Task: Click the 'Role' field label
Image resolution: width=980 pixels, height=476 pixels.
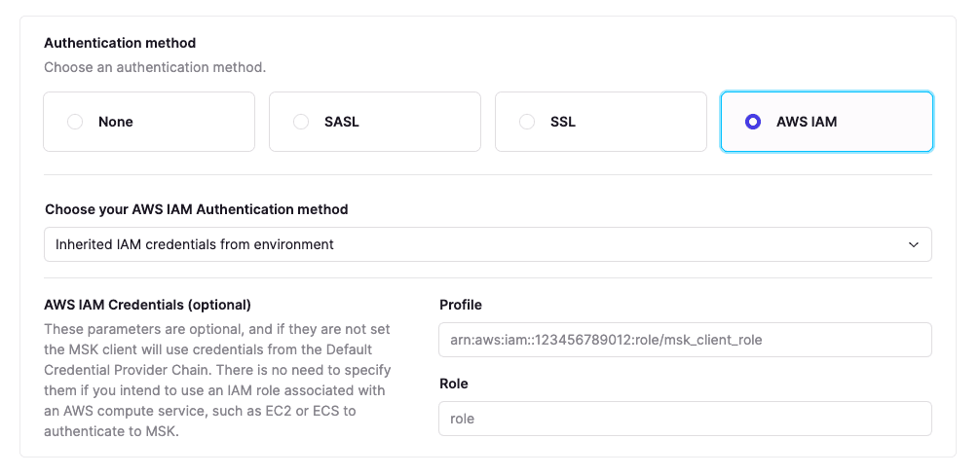Action: pyautogui.click(x=454, y=384)
